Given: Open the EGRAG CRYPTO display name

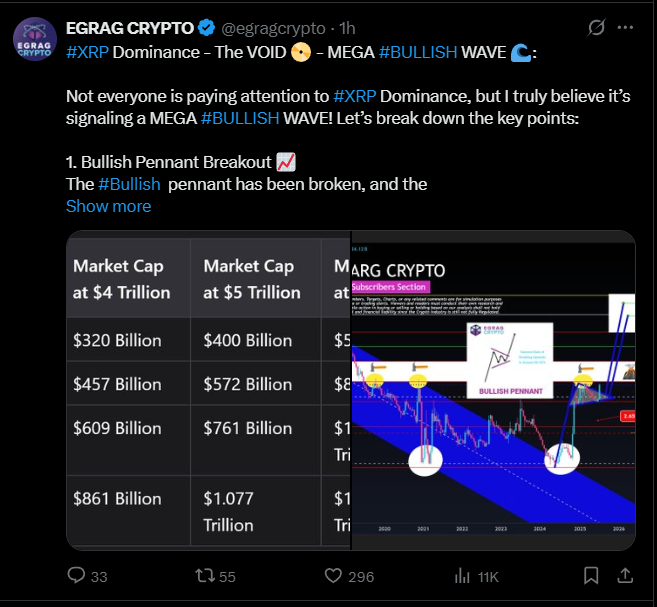Looking at the screenshot, I should (x=130, y=28).
